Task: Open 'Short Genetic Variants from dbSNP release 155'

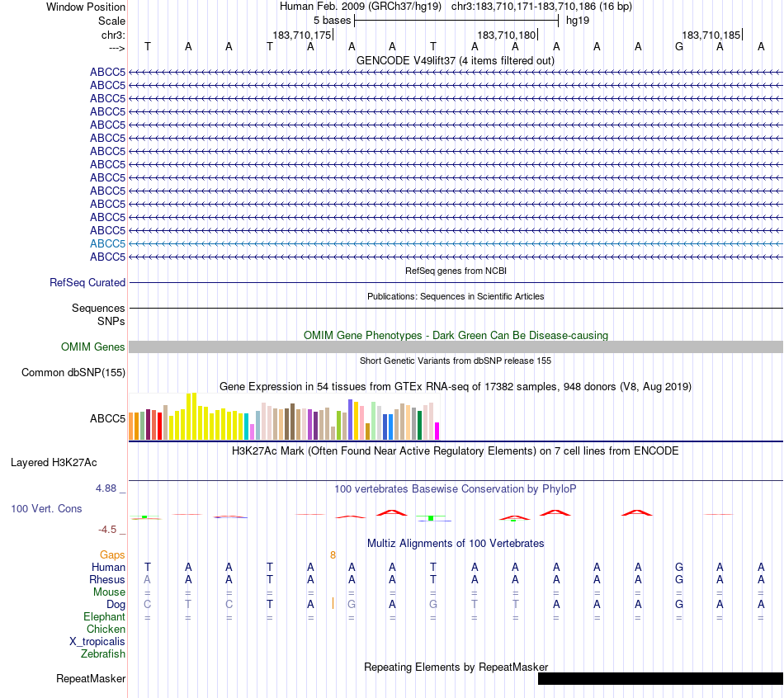Action: pos(456,361)
